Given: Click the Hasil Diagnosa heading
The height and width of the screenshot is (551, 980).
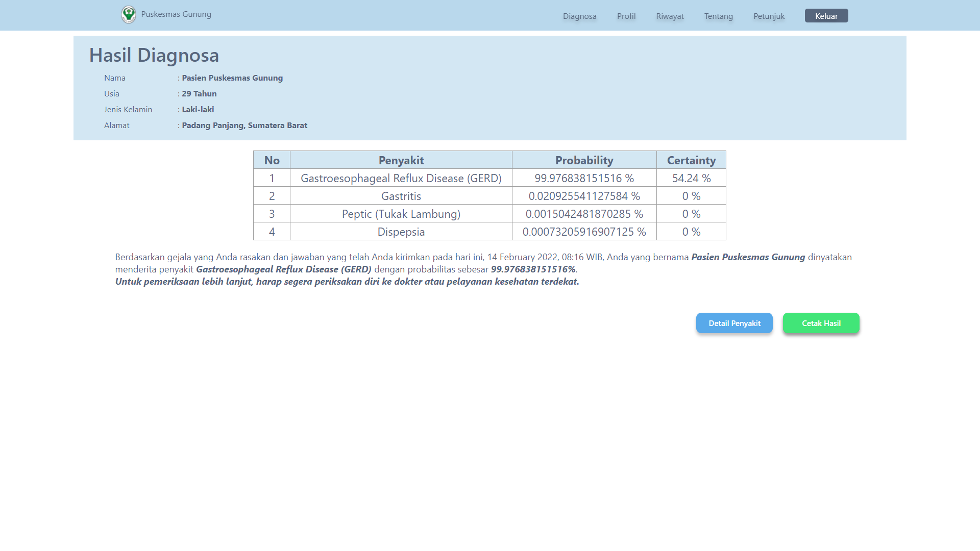Looking at the screenshot, I should (x=154, y=55).
